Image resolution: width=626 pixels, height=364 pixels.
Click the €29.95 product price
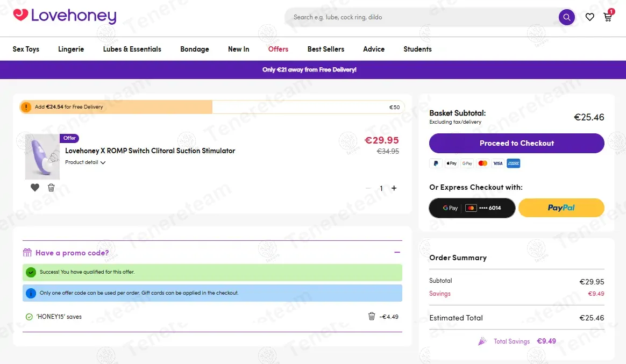382,140
